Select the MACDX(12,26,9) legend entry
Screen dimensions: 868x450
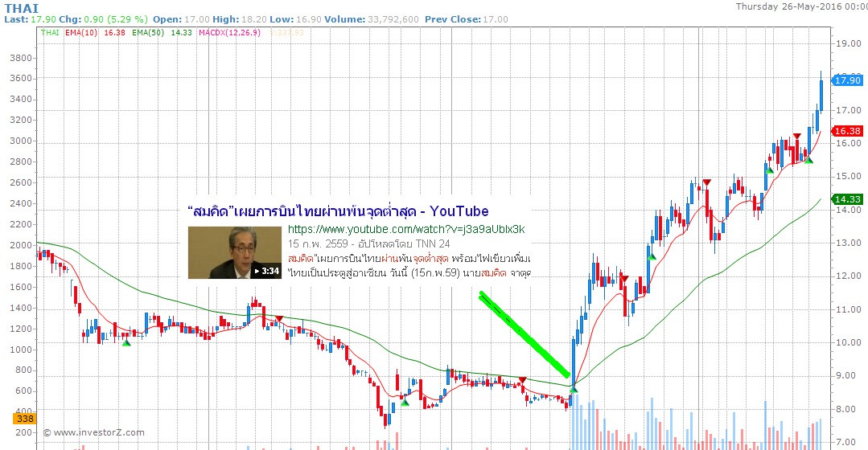(230, 33)
